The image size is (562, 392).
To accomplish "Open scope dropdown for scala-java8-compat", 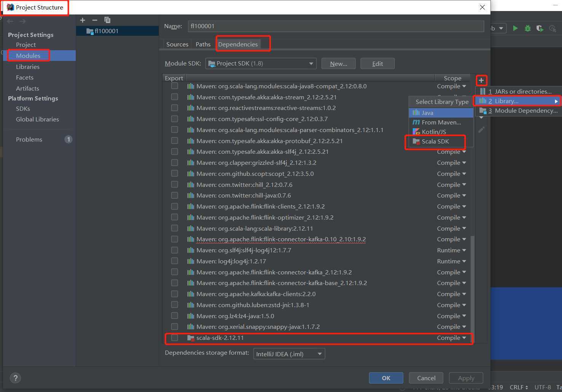I will click(451, 86).
